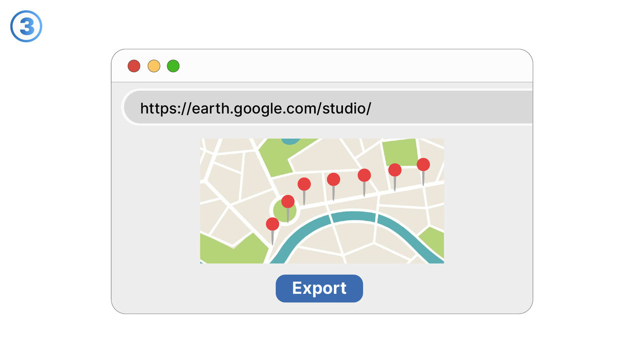Open the earth.google.com/studio link
The image size is (644, 363).
255,107
